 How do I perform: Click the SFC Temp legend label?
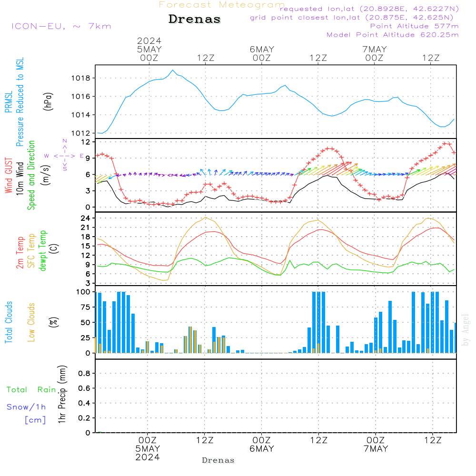[31, 251]
